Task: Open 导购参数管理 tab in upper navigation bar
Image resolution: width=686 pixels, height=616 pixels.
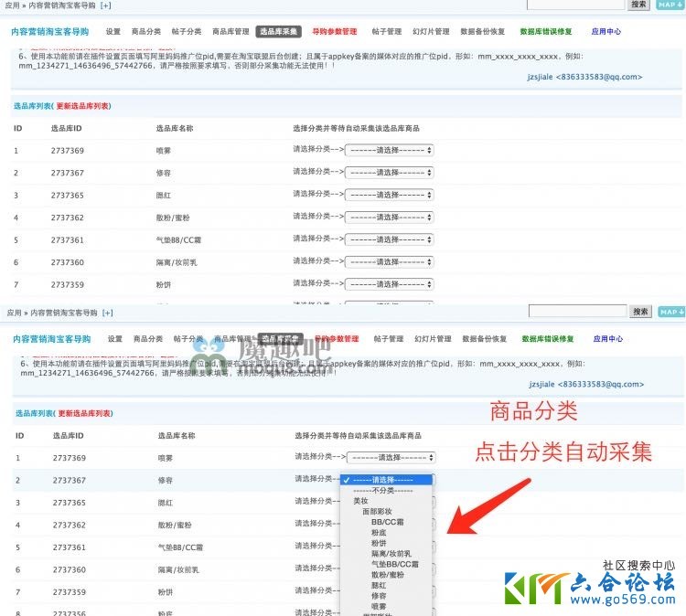Action: (335, 31)
